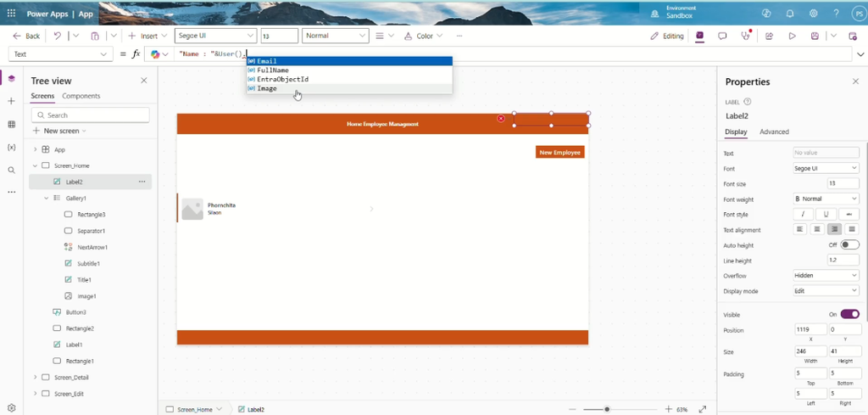Screen dimensions: 868x415
Task: Set text alignment to justify
Action: click(851, 229)
